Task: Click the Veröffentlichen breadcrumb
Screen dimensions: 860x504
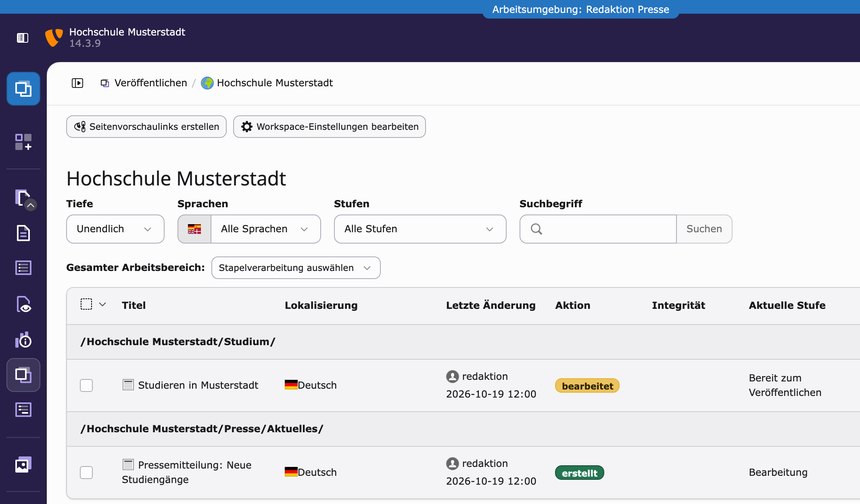Action: tap(150, 83)
